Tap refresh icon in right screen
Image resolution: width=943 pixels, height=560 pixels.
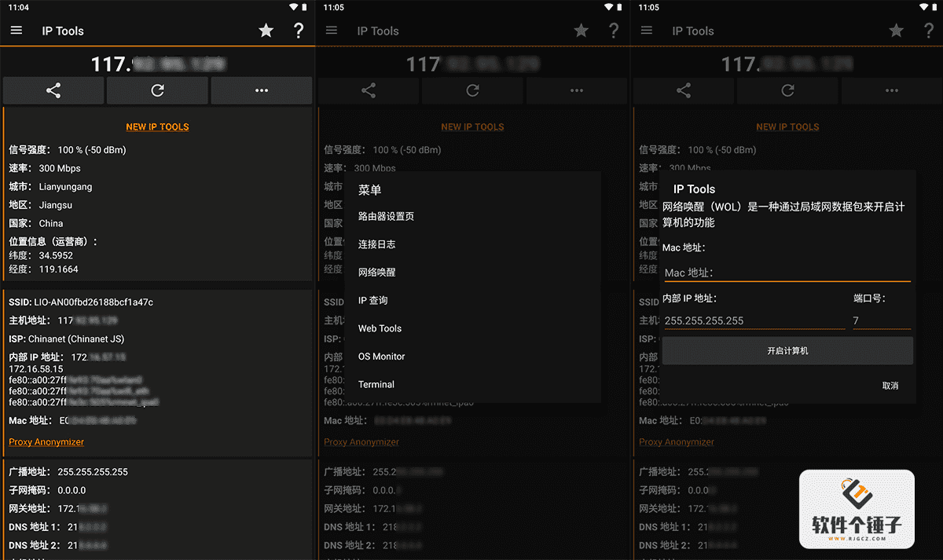(787, 90)
